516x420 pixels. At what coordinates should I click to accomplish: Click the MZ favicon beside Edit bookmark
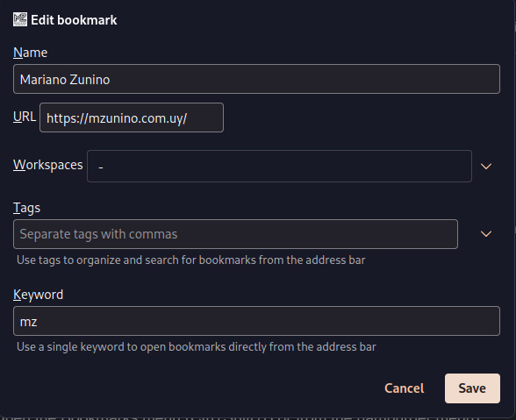(x=20, y=20)
